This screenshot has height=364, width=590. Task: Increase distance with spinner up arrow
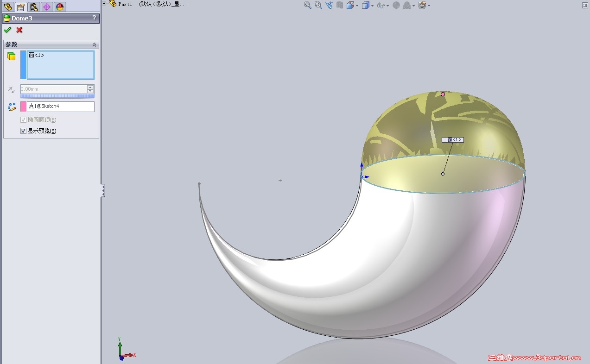pos(90,87)
